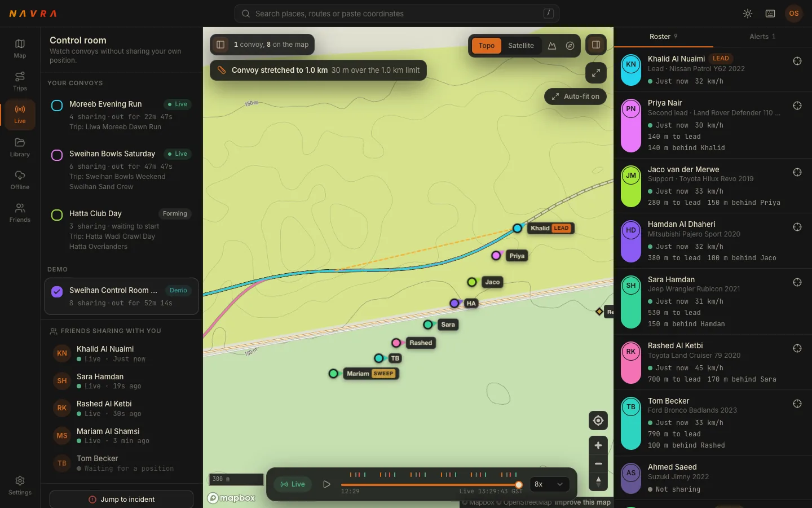812x508 pixels.
Task: Switch to the Alerts tab
Action: 762,37
